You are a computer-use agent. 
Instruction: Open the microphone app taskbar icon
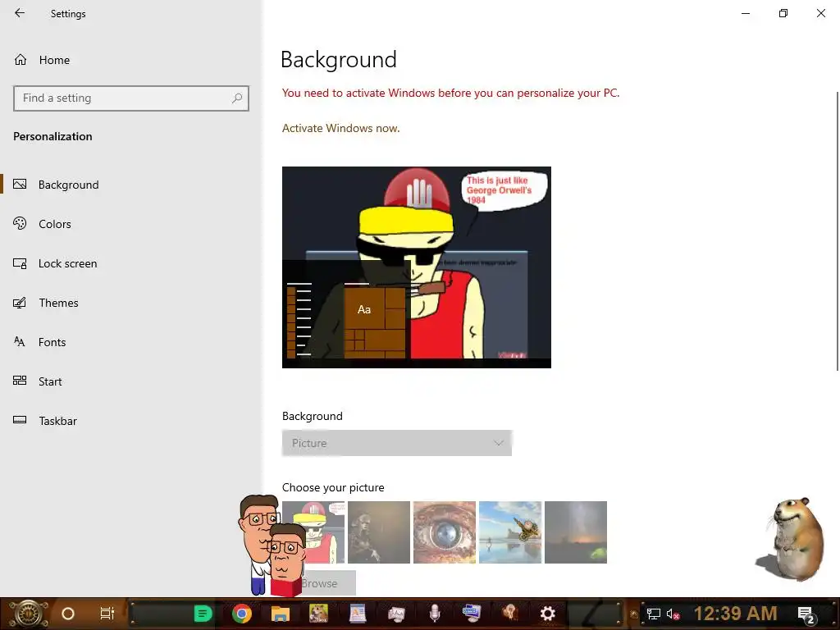click(435, 614)
